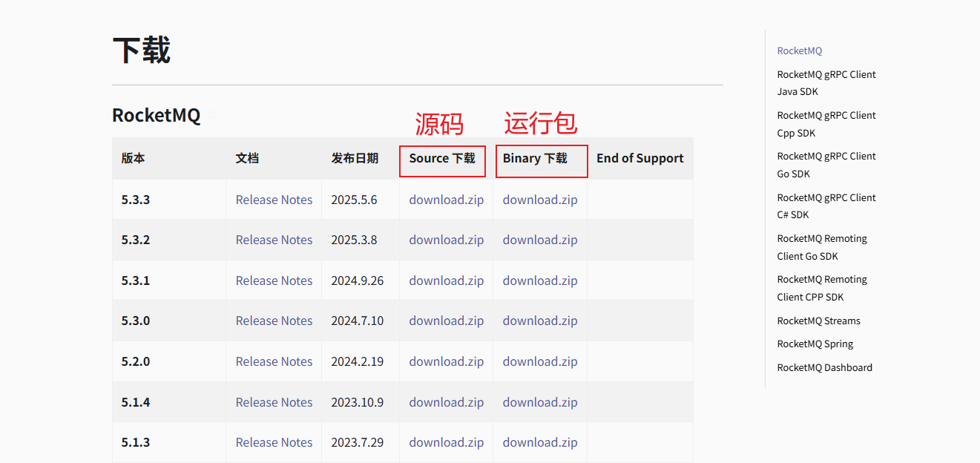Download source zip for version 5.3.0
The width and height of the screenshot is (980, 463).
(446, 321)
